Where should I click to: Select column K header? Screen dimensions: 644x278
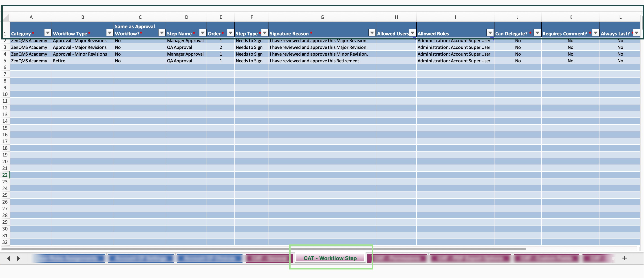click(x=571, y=17)
